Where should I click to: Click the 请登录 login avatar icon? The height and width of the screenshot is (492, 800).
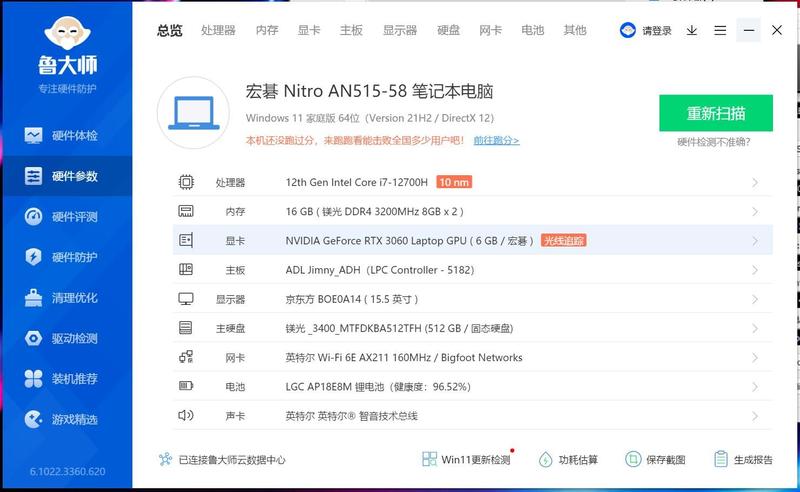click(628, 31)
